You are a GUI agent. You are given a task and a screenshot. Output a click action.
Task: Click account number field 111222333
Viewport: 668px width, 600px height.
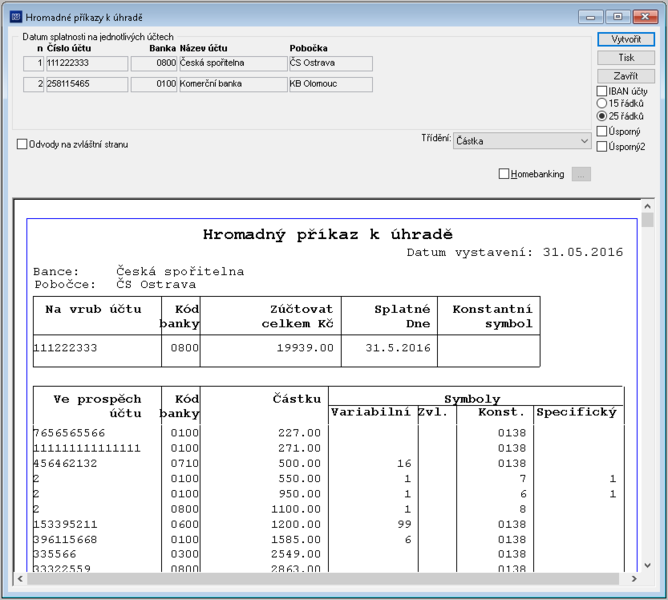(87, 63)
